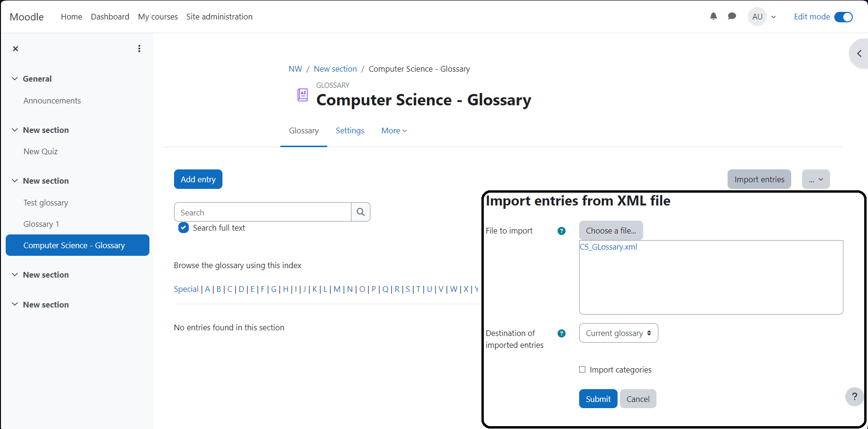This screenshot has height=429, width=868.
Task: Open help for File to import
Action: (x=562, y=231)
